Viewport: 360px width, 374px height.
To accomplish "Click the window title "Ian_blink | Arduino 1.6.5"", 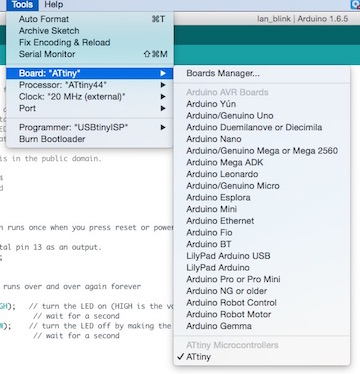I will point(302,19).
